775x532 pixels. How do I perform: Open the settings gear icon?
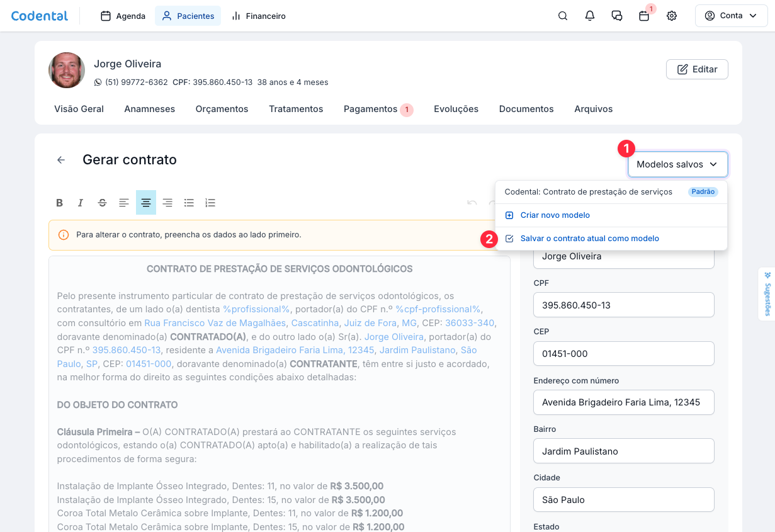pyautogui.click(x=672, y=16)
